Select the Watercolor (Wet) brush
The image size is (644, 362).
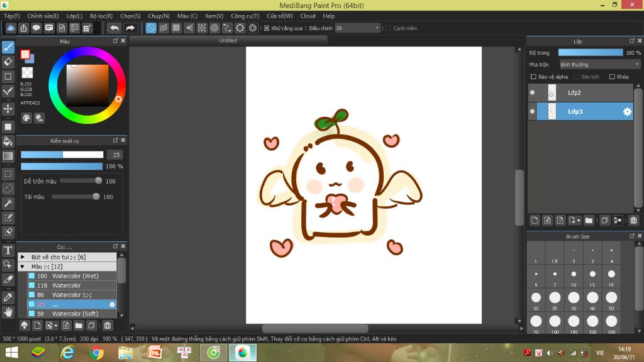pos(72,276)
